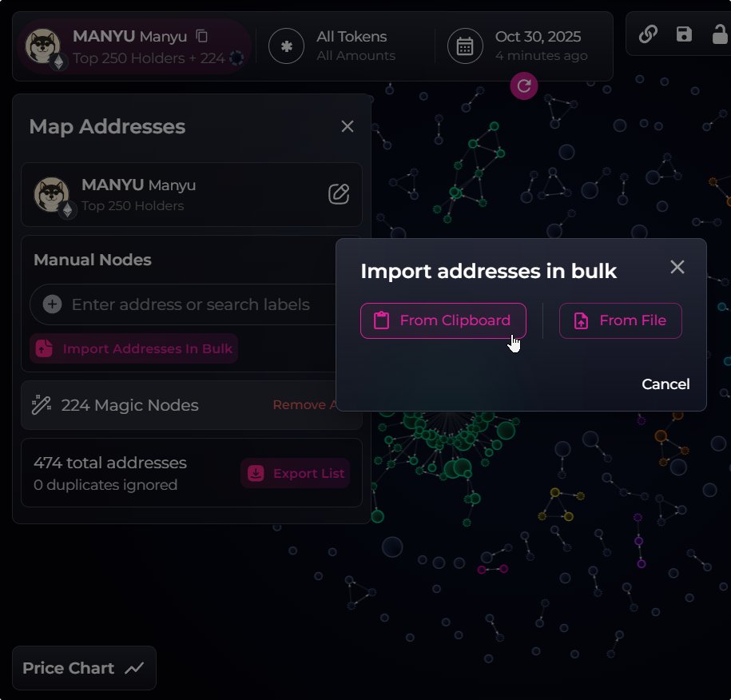
Task: Click the '0 duplicates ignored' text
Action: [105, 484]
